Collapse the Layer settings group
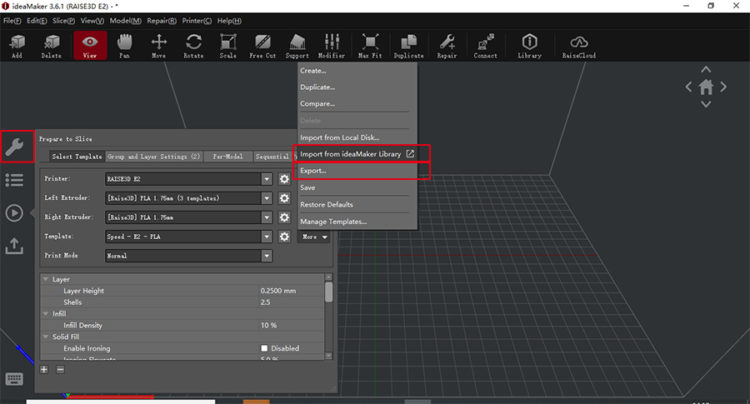Screen dimensions: 750x404 [x=46, y=279]
